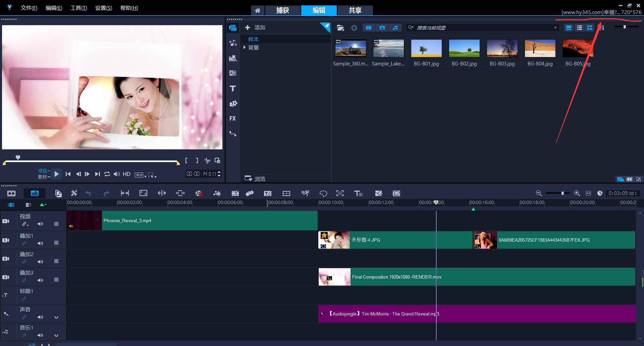Open the record/capture option tool
Image resolution: width=644 pixels, height=346 pixels.
click(x=199, y=193)
